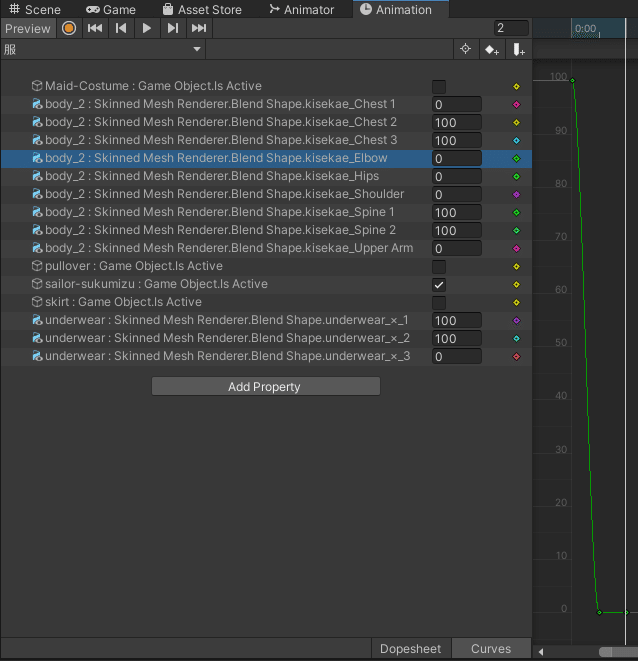Switch to Dopesheet view
Image resolution: width=638 pixels, height=661 pixels.
pos(410,648)
